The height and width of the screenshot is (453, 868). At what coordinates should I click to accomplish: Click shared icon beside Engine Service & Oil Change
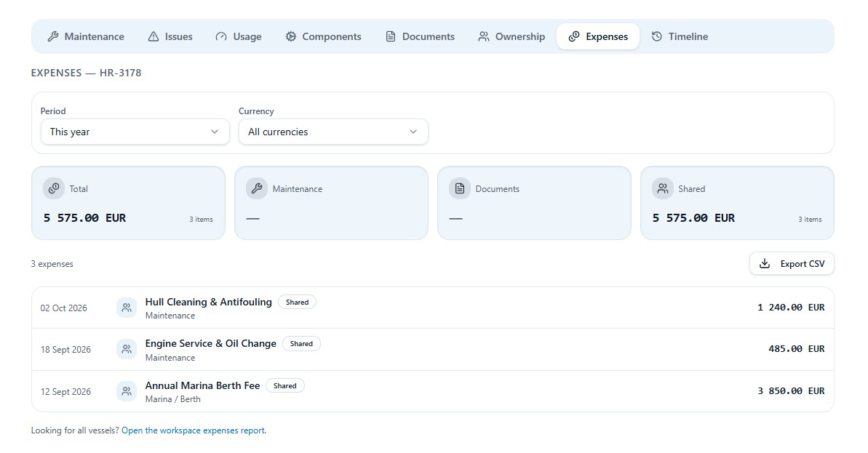pyautogui.click(x=127, y=350)
